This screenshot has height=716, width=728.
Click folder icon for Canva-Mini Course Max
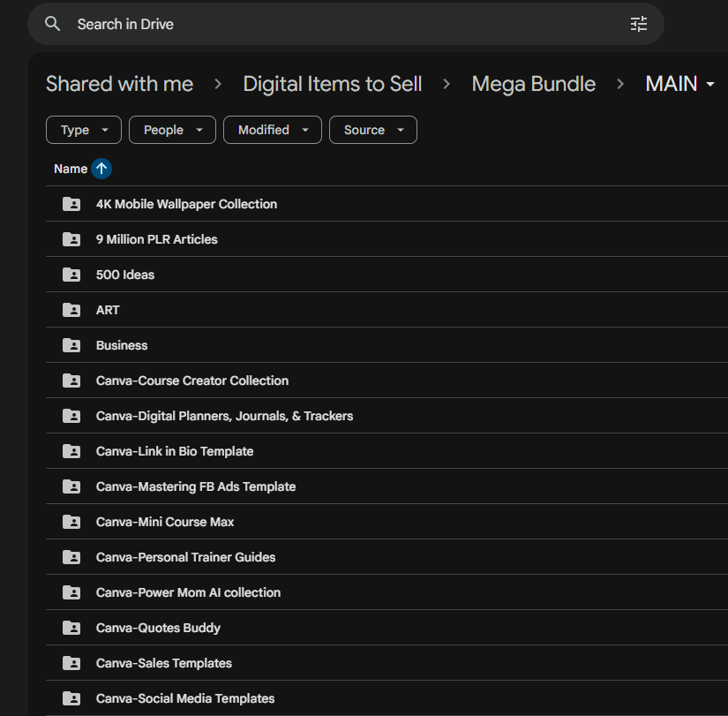pos(71,522)
